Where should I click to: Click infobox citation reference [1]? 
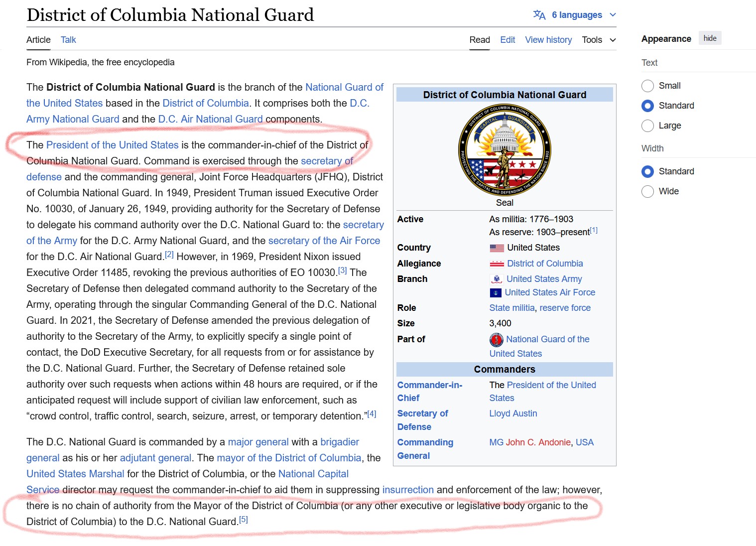tap(594, 231)
